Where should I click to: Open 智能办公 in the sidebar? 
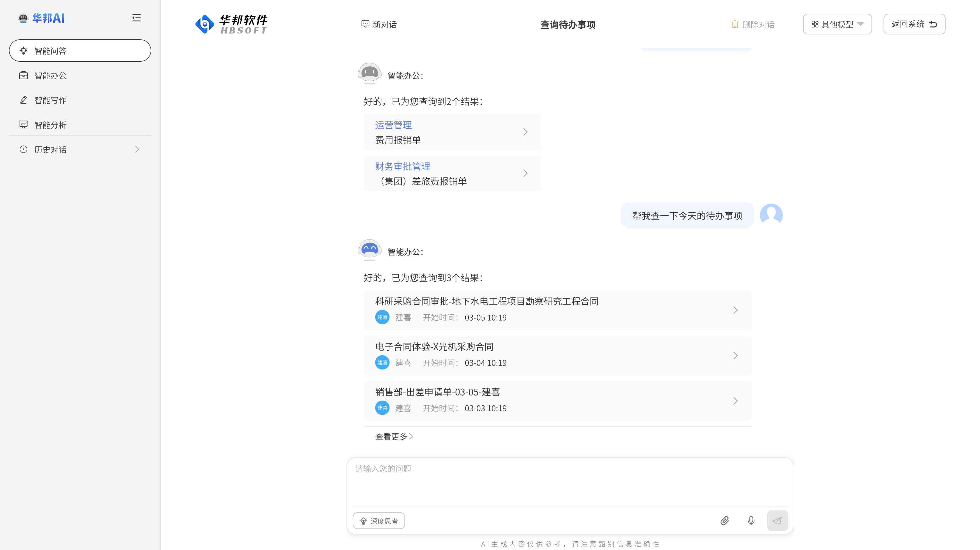coord(80,75)
